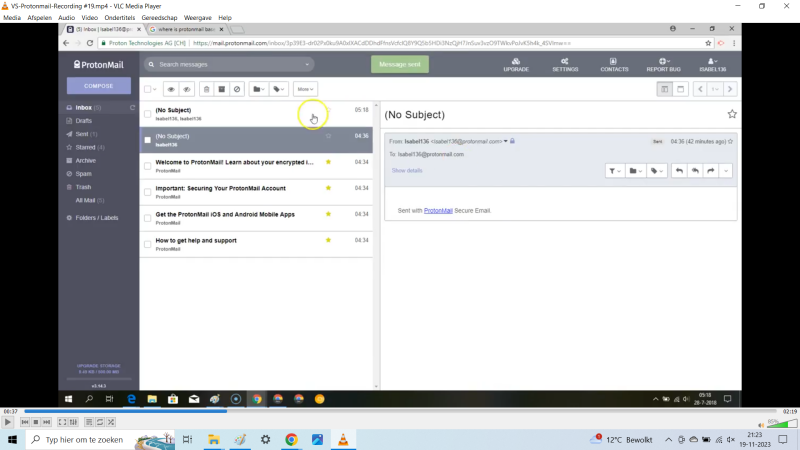The height and width of the screenshot is (450, 800).
Task: Mark messages as read with the eye icon
Action: 170,89
